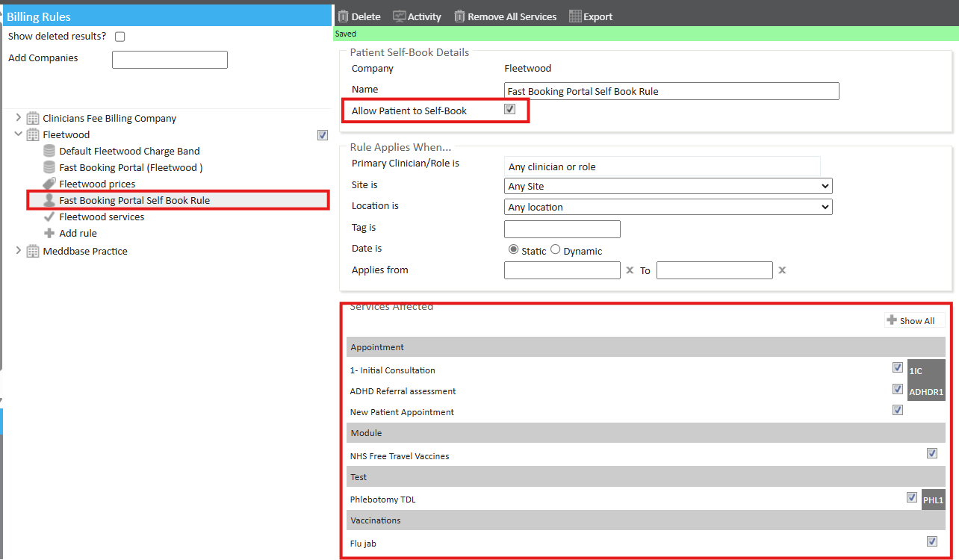The width and height of the screenshot is (959, 560).
Task: Select Fast Booking Portal (Fleetwood ) item
Action: pyautogui.click(x=131, y=167)
